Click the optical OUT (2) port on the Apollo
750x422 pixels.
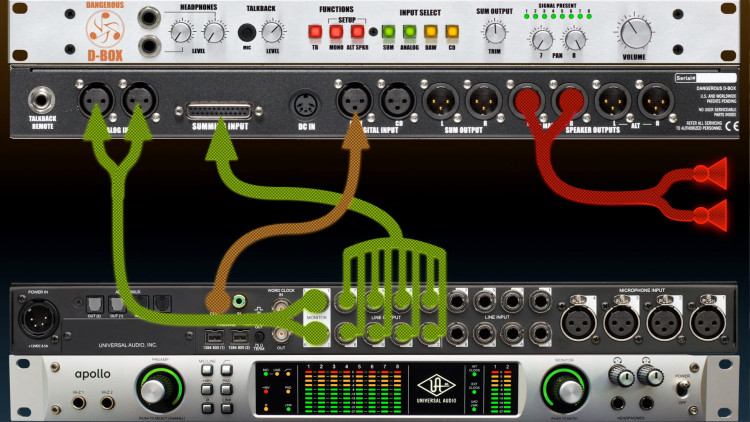coord(94,304)
